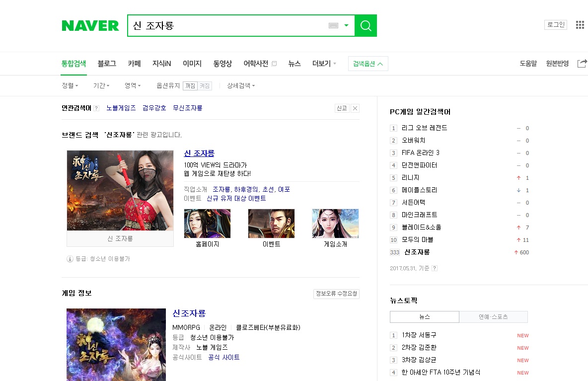588x381 pixels.
Task: Open the 공식 사이트 link
Action: (x=224, y=357)
